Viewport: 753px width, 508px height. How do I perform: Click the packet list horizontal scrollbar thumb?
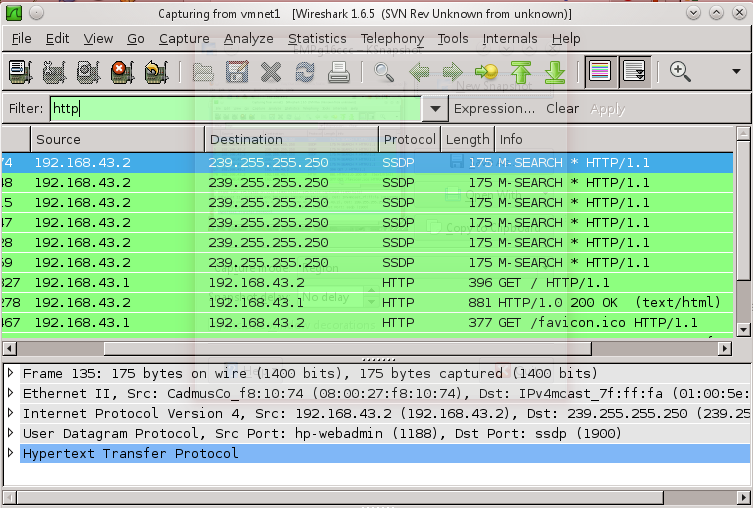(x=348, y=348)
